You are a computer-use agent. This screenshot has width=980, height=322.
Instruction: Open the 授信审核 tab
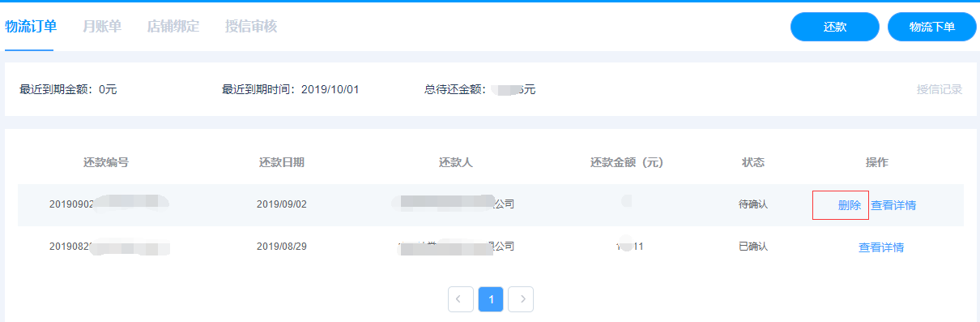point(251,26)
